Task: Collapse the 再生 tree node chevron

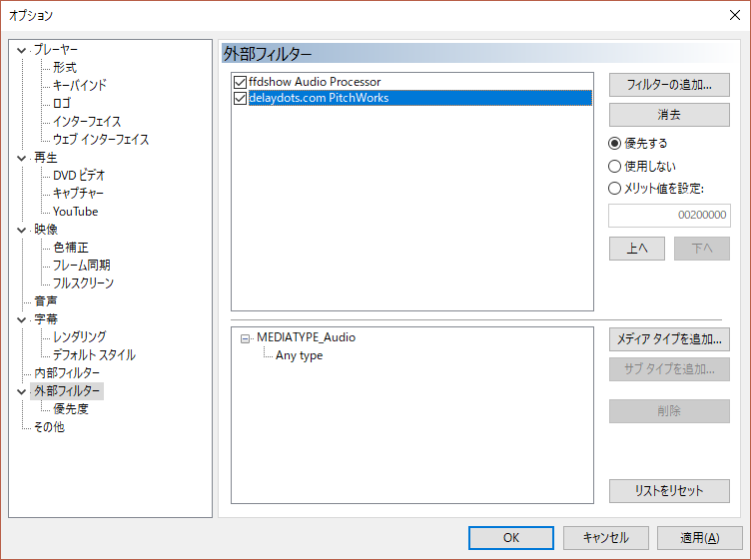Action: click(x=21, y=158)
